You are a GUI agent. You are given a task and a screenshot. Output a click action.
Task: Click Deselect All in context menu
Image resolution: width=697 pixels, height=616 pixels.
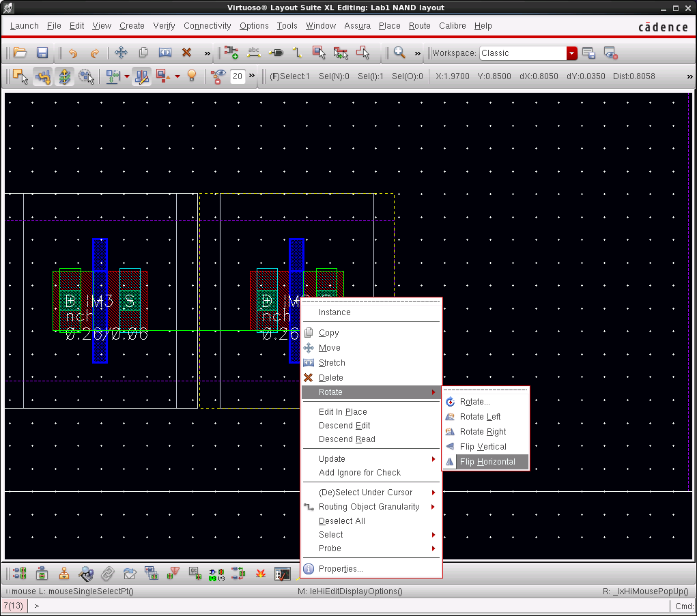pos(371,521)
